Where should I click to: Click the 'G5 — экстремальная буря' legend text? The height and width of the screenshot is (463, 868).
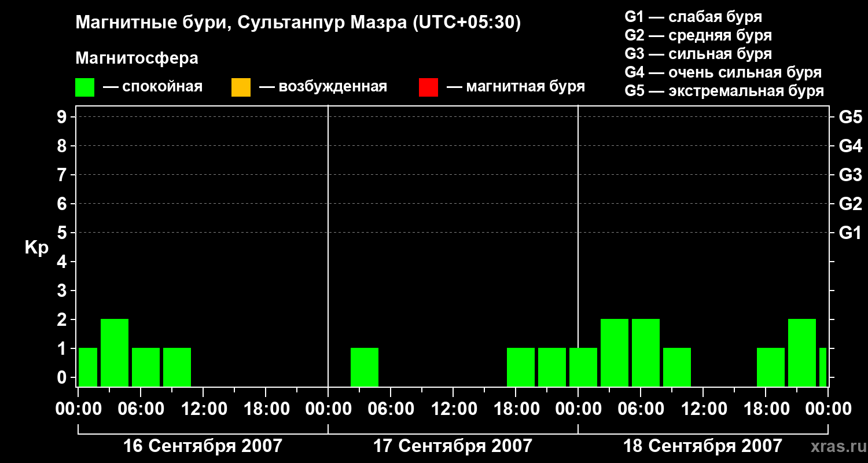pyautogui.click(x=724, y=91)
